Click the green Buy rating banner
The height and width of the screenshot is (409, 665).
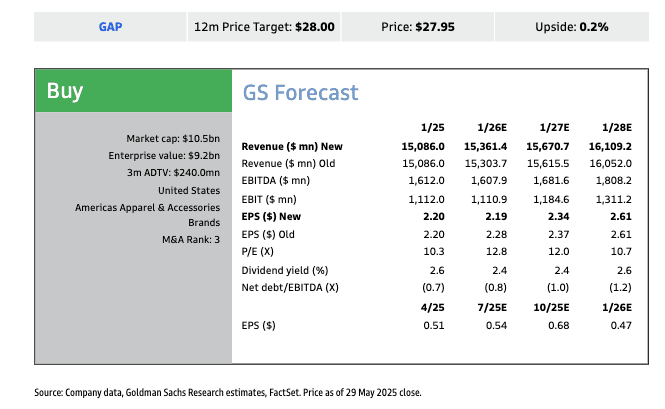click(x=132, y=91)
